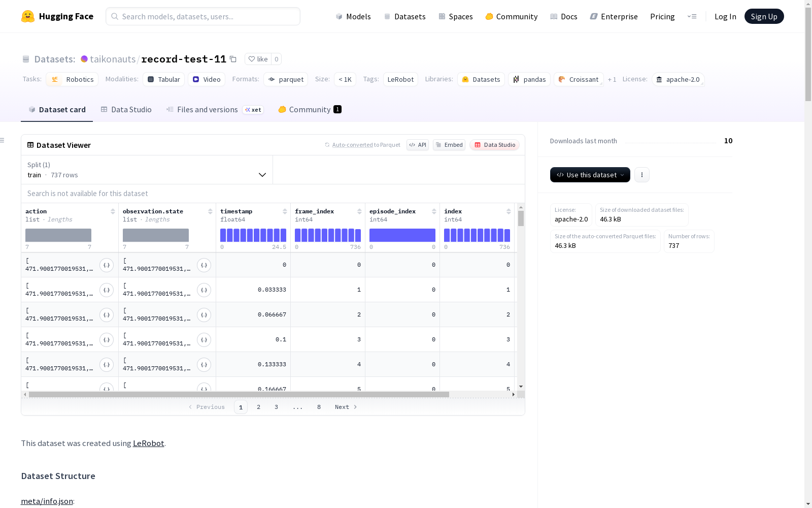Screen dimensions: 812x508
Task: Expand action cell in the 0.066667 row
Action: click(107, 315)
